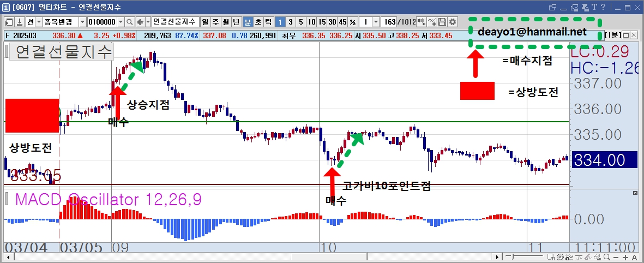Click the right arrow of horizontal scrollbar
The image size is (644, 263).
click(497, 257)
